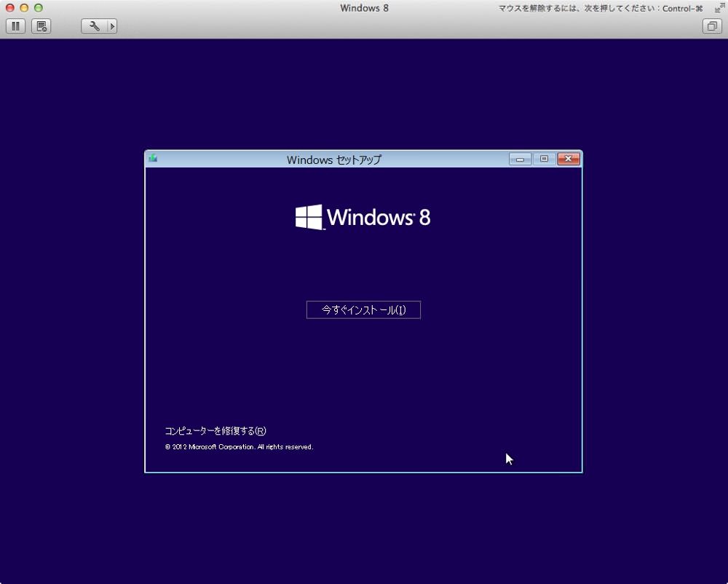Screen dimensions: 728x584
Task: Open the コンピューターを修復する(R) link
Action: (215, 431)
